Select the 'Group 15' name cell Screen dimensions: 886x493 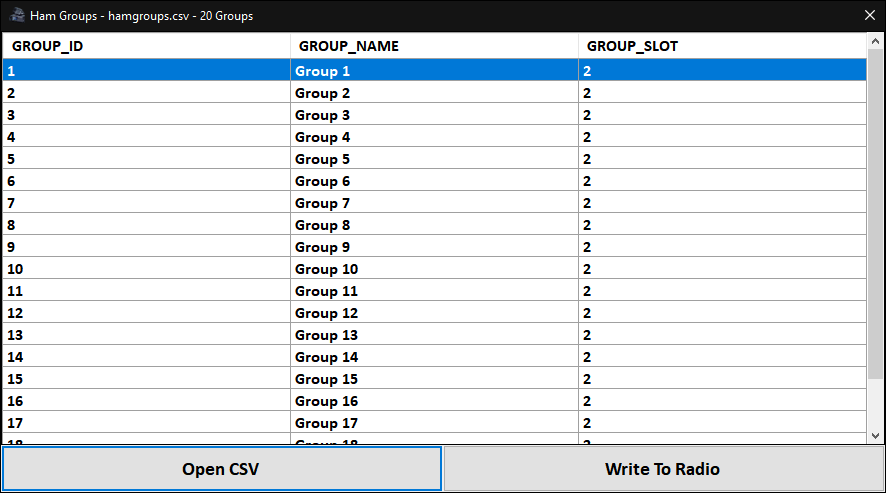pos(435,379)
